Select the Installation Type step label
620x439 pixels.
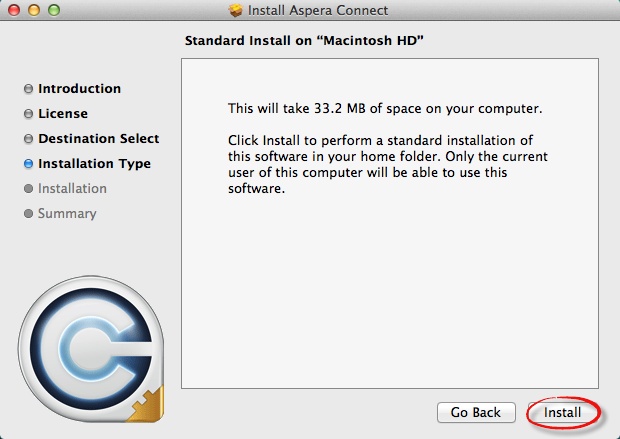(x=94, y=164)
